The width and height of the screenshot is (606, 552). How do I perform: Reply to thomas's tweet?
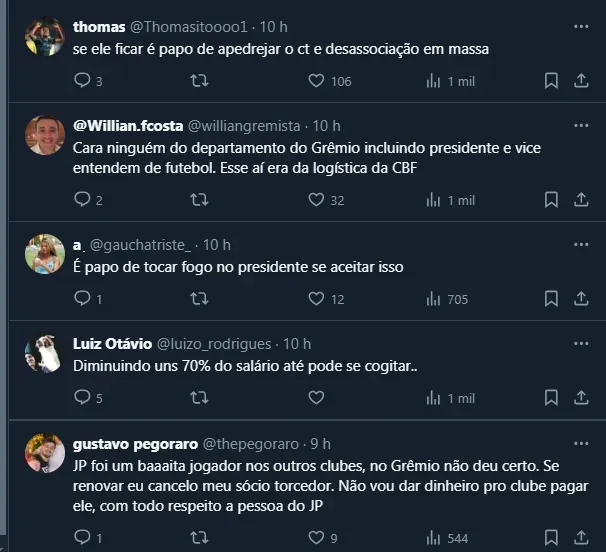(83, 81)
